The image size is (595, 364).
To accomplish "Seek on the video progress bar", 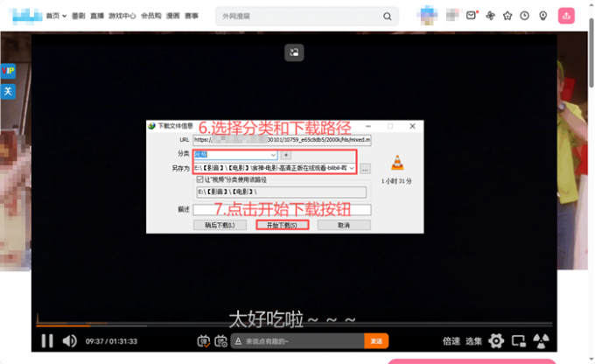I will [294, 325].
